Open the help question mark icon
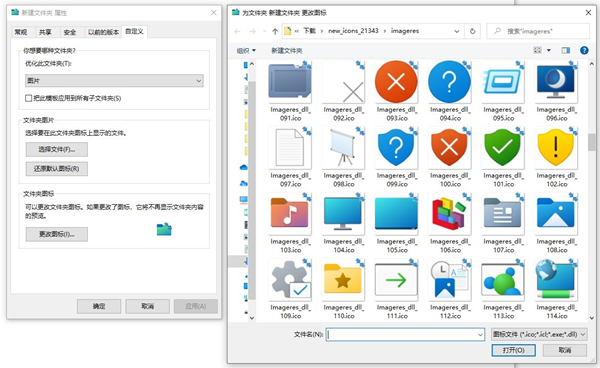Screen dimensions: 600x368 [x=584, y=50]
